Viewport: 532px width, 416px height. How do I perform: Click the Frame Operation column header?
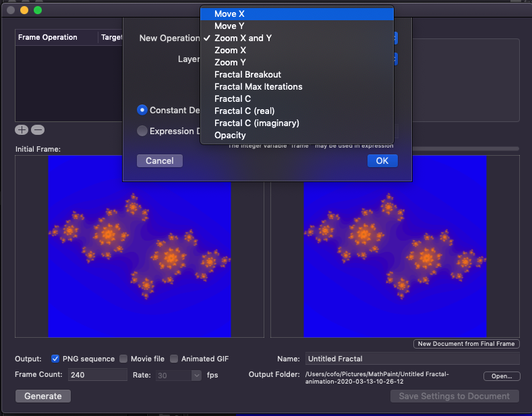click(x=57, y=37)
